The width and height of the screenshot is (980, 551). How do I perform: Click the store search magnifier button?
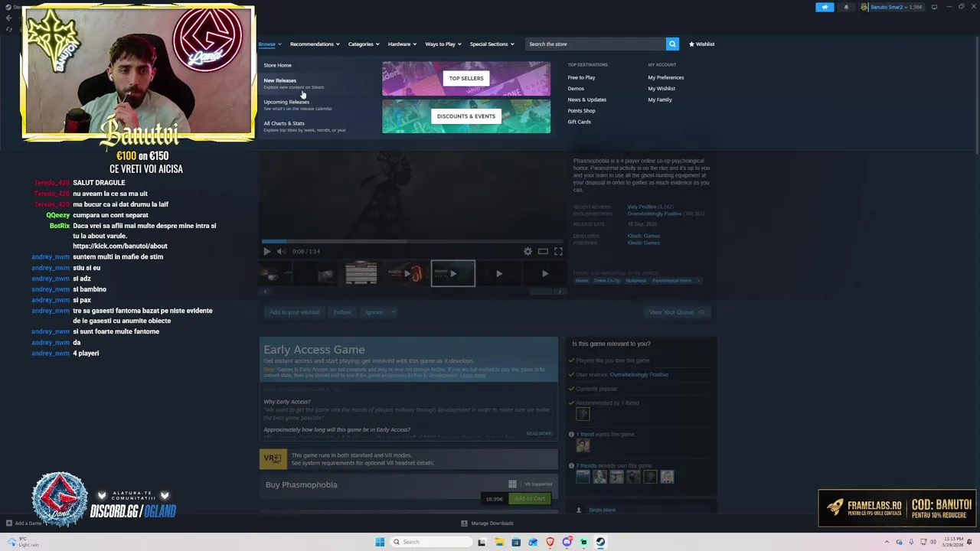pyautogui.click(x=672, y=44)
